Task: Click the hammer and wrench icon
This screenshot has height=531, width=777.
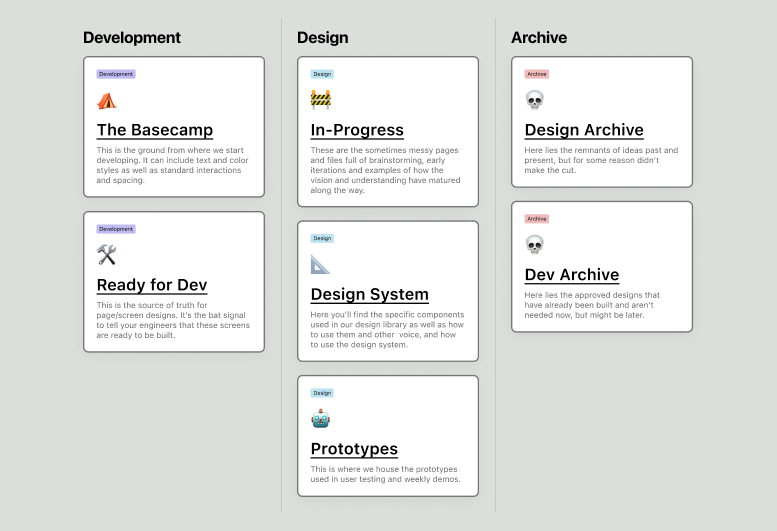Action: coord(107,255)
